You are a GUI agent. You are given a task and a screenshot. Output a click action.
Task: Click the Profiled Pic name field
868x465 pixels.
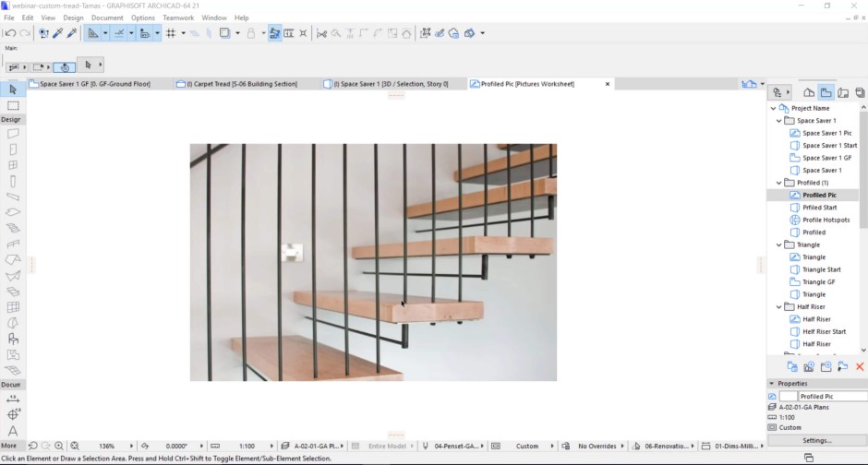click(x=832, y=397)
